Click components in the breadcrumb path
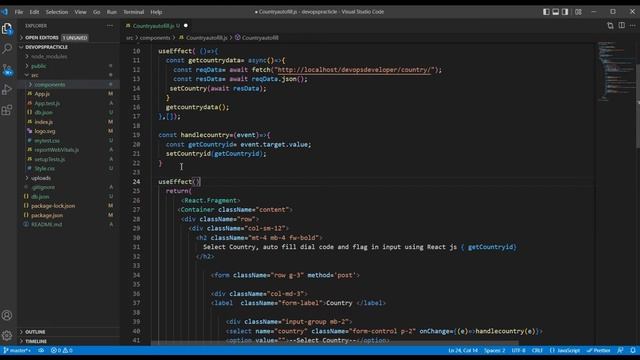The height and width of the screenshot is (360, 640). pos(155,38)
